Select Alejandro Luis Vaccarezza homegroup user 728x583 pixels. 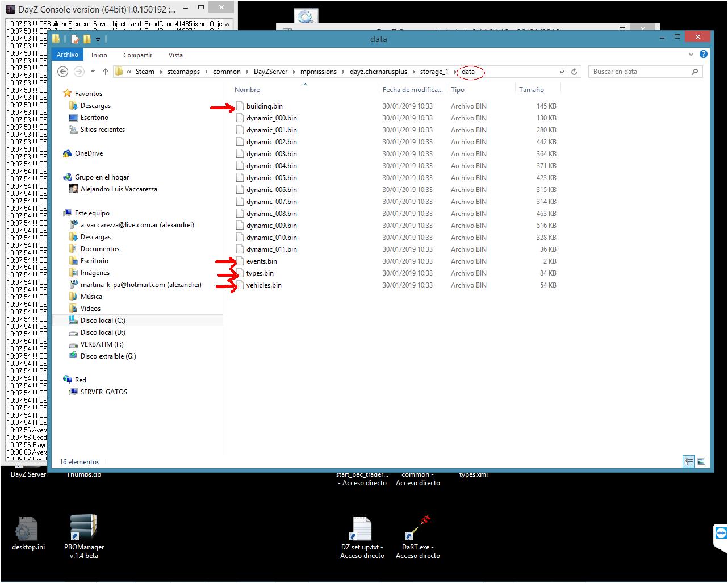(x=118, y=189)
